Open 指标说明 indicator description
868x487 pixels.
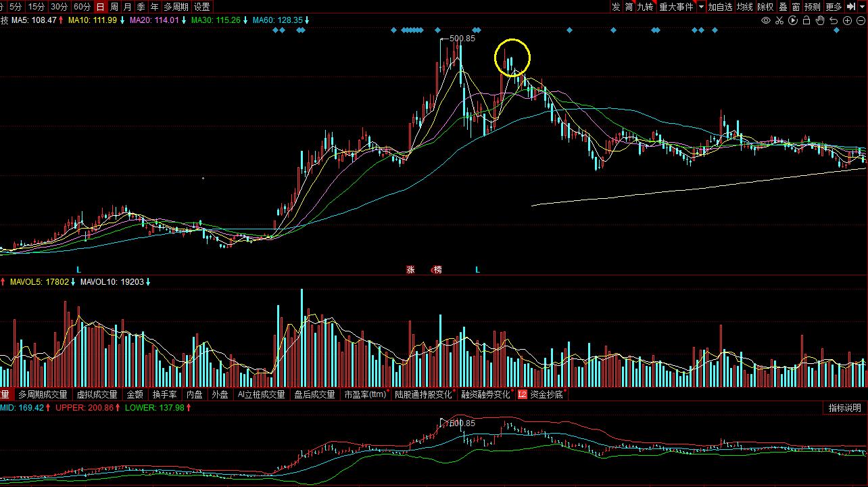click(x=845, y=408)
